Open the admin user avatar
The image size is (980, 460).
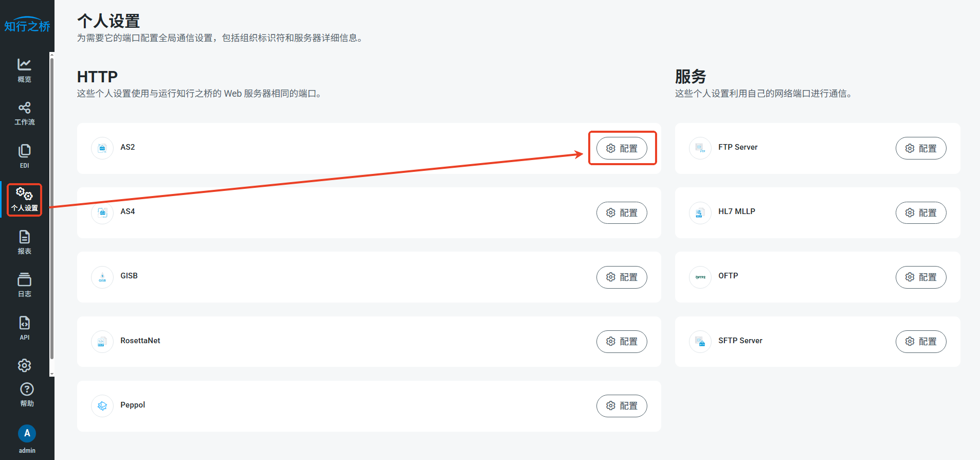click(x=27, y=433)
